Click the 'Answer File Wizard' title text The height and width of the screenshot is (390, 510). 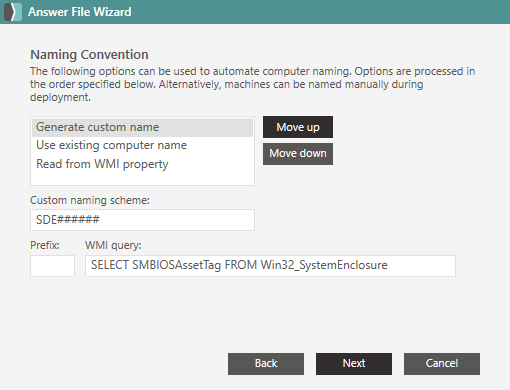[x=80, y=12]
